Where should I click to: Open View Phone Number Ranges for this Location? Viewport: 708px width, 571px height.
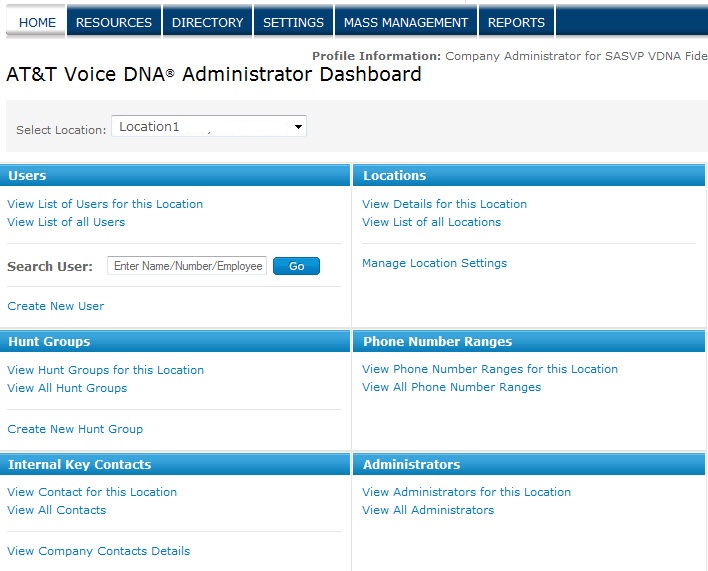pos(489,369)
